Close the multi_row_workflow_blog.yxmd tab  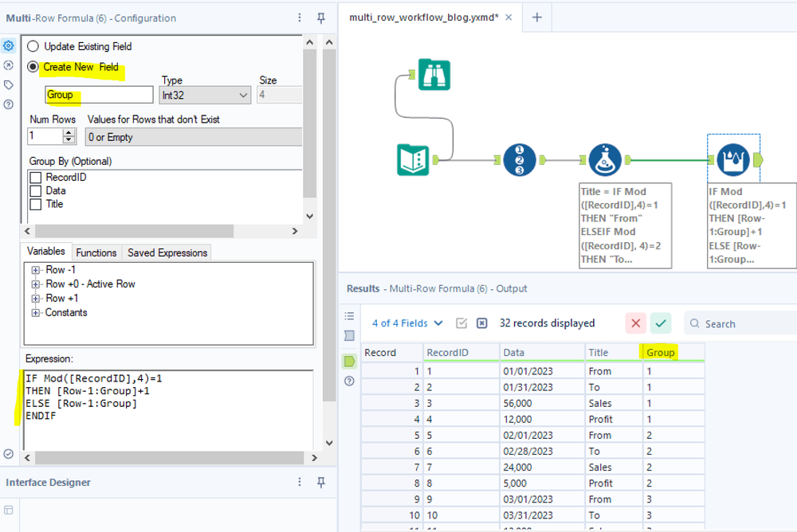pyautogui.click(x=509, y=18)
